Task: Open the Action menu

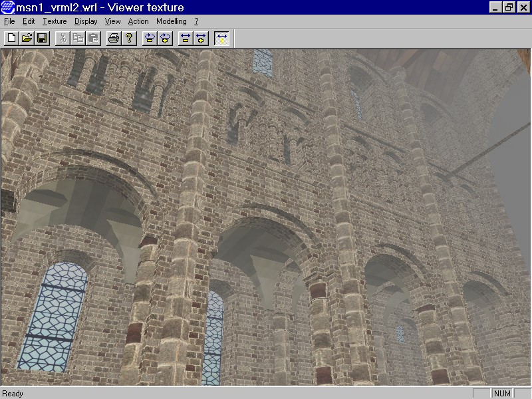Action: pos(138,21)
